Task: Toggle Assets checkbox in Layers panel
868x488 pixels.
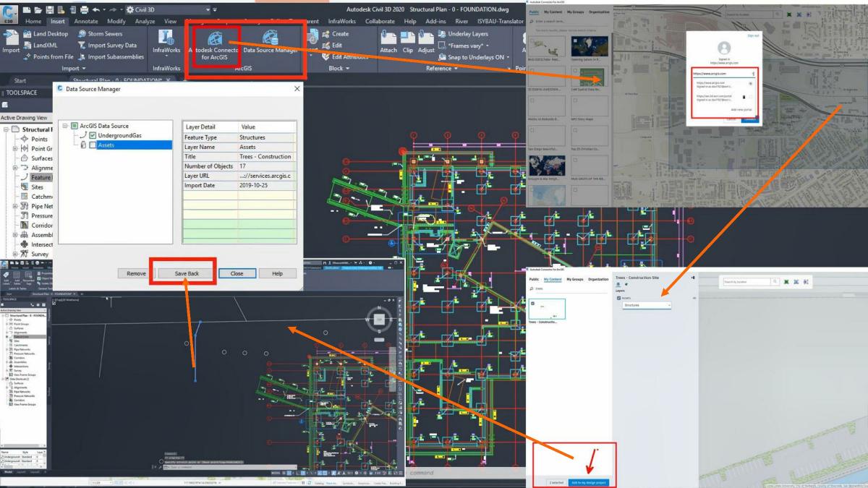Action: (618, 298)
